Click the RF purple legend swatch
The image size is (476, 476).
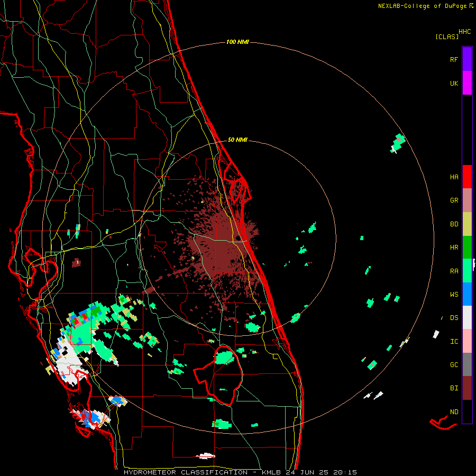[467, 59]
